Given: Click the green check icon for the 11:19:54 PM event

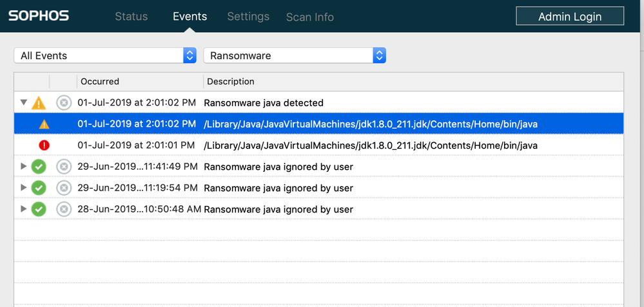Looking at the screenshot, I should click(39, 188).
